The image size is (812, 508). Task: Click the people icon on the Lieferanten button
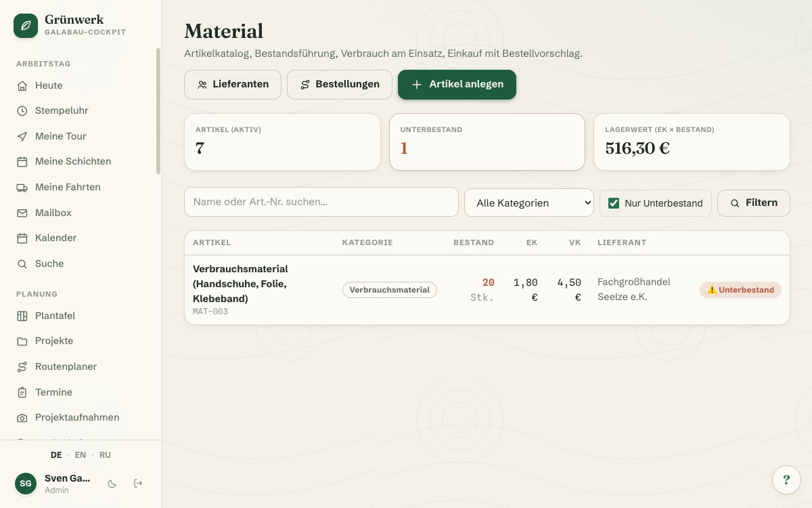(202, 85)
